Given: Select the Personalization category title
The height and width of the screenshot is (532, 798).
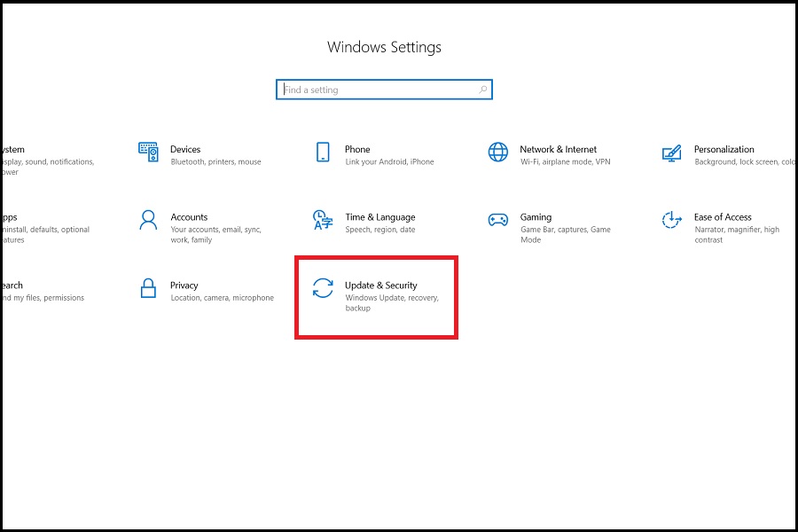Looking at the screenshot, I should coord(724,149).
